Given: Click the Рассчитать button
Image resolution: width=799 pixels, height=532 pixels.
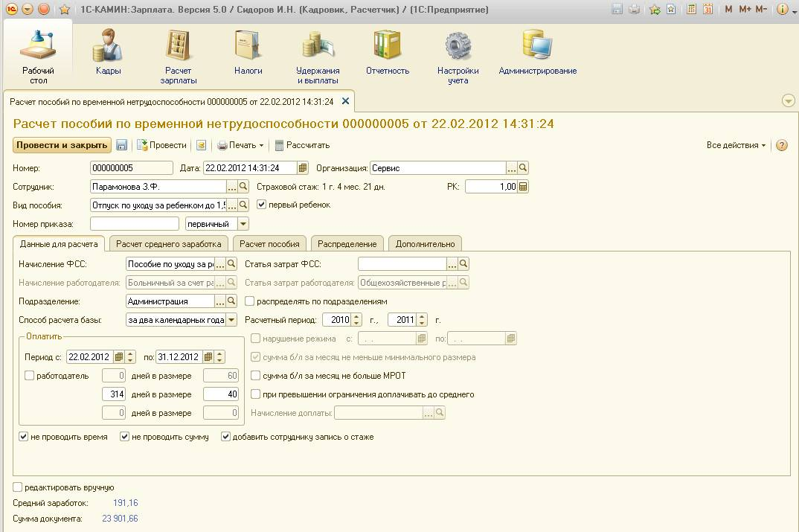Looking at the screenshot, I should 302,145.
